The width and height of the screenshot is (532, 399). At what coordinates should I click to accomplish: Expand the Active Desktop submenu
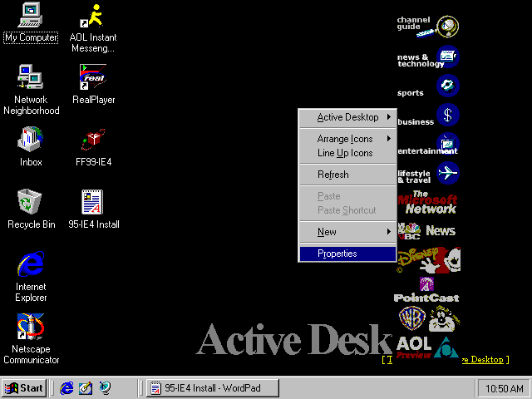[x=347, y=117]
